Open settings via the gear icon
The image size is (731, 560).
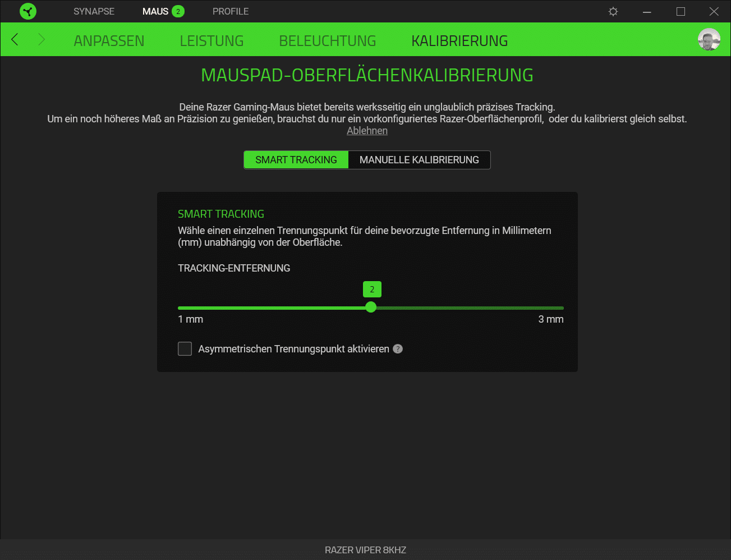tap(613, 11)
